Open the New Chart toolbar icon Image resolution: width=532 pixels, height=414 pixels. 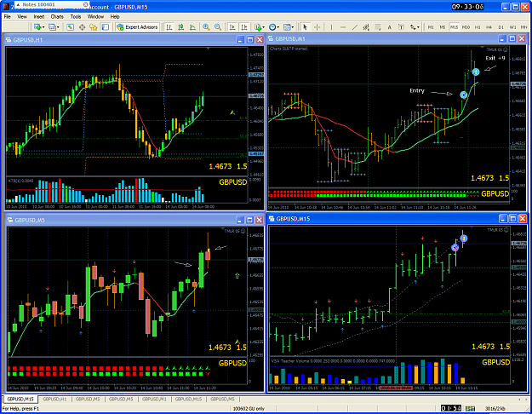click(x=37, y=27)
